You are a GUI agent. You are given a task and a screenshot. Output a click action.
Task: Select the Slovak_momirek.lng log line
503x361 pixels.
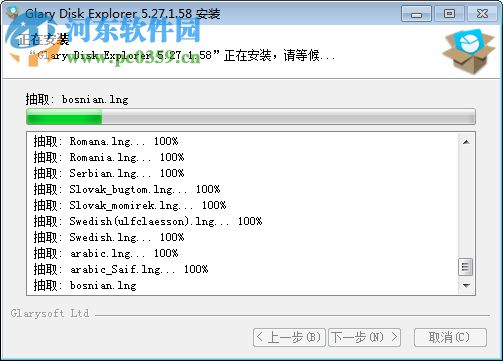(130, 205)
